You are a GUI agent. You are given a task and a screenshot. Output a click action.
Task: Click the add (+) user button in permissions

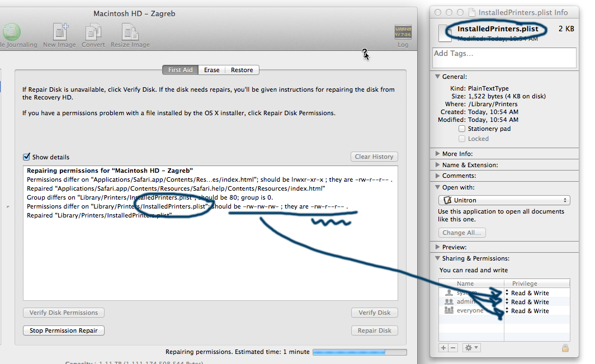tap(443, 348)
